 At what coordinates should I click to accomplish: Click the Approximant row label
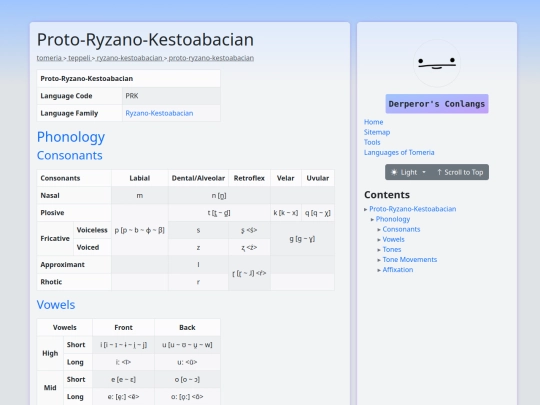(74, 264)
